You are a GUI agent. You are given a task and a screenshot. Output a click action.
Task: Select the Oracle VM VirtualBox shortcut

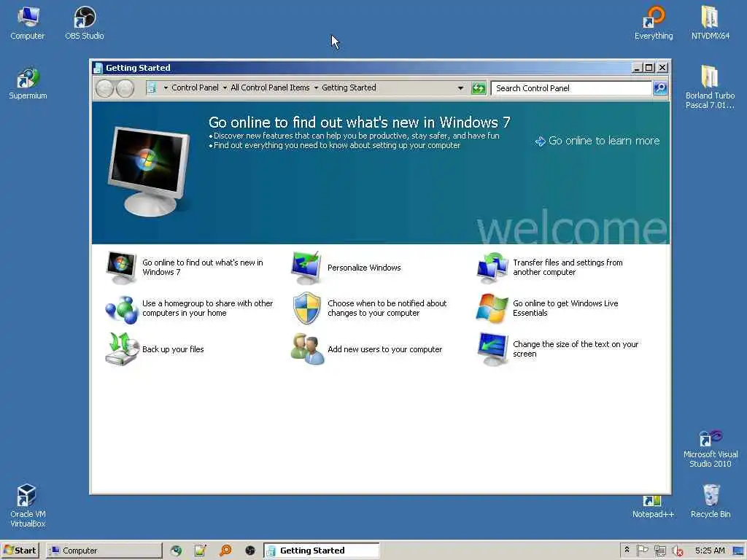pos(28,506)
